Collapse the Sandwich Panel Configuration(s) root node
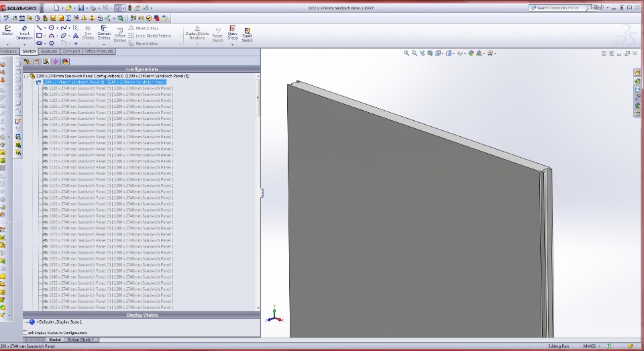Screen dimensions: 644x351 [x=26, y=76]
